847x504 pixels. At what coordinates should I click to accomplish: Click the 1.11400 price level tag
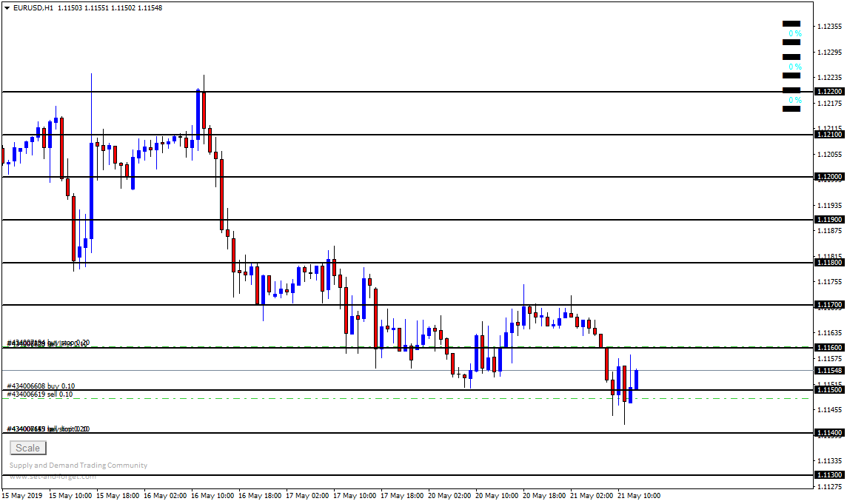(828, 433)
